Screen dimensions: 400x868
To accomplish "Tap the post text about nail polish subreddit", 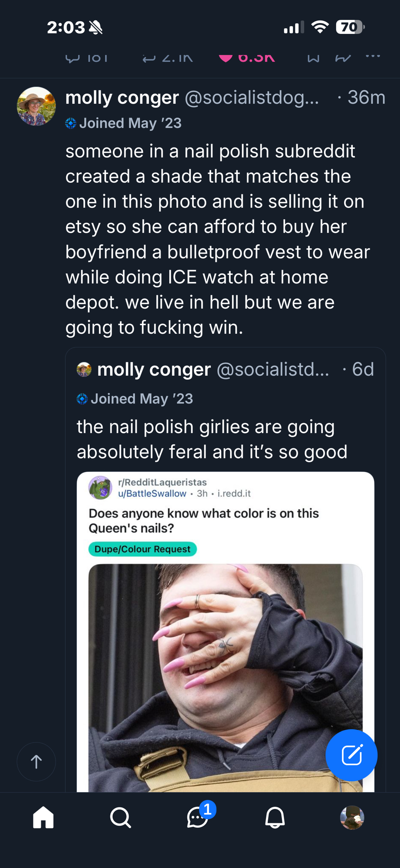I will 217,239.
